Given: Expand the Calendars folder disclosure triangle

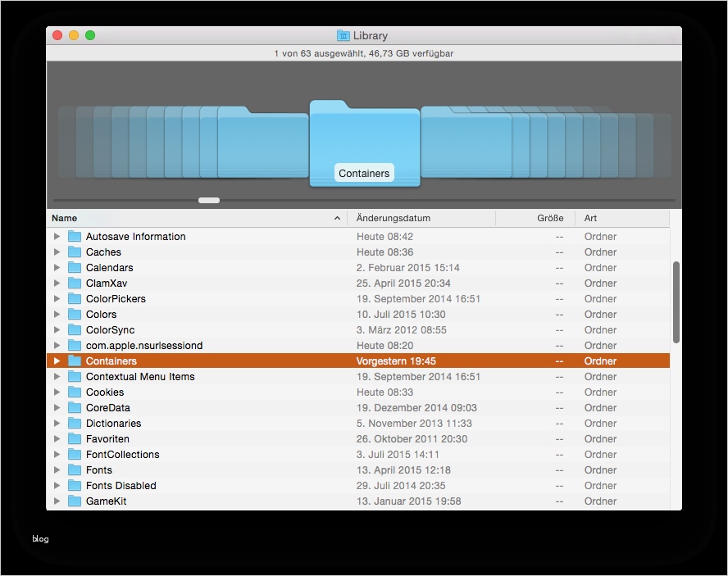Looking at the screenshot, I should click(57, 267).
